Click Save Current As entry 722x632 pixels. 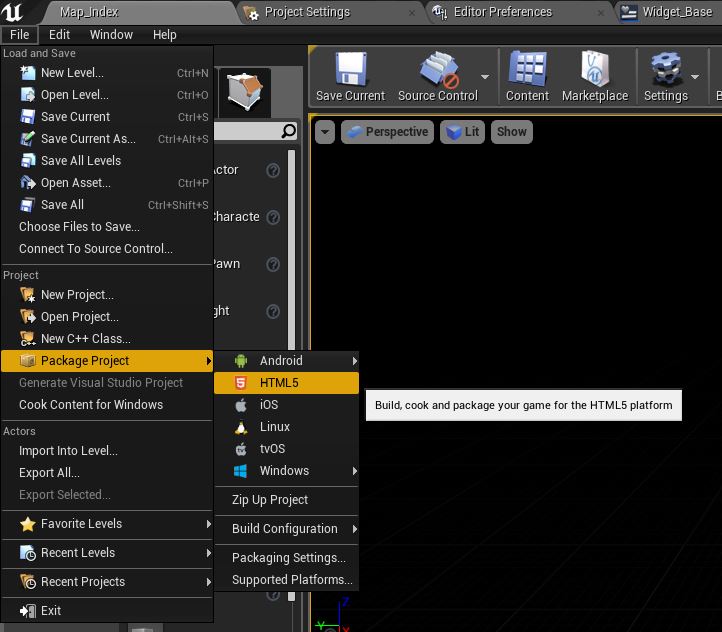pos(107,139)
